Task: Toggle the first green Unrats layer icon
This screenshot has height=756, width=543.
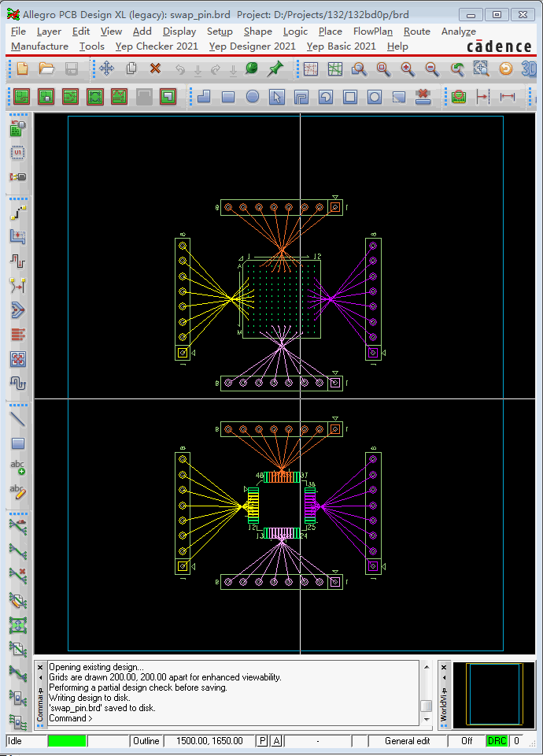Action: click(x=22, y=97)
